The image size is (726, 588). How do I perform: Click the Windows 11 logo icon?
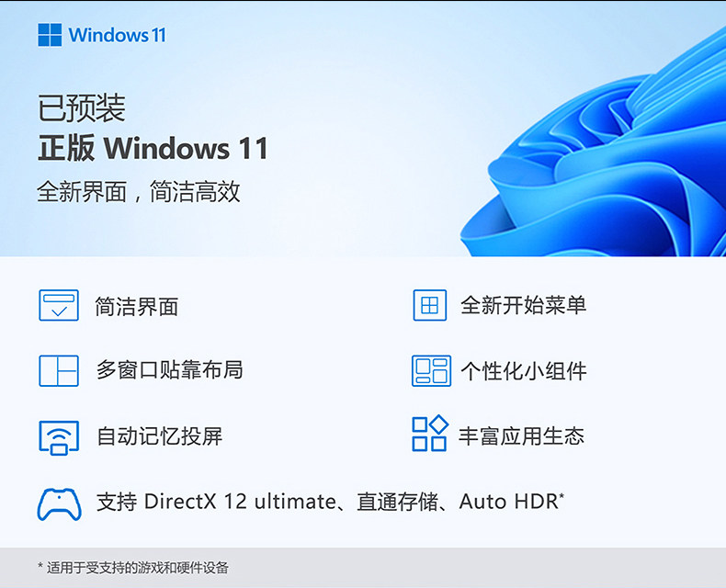coord(50,35)
